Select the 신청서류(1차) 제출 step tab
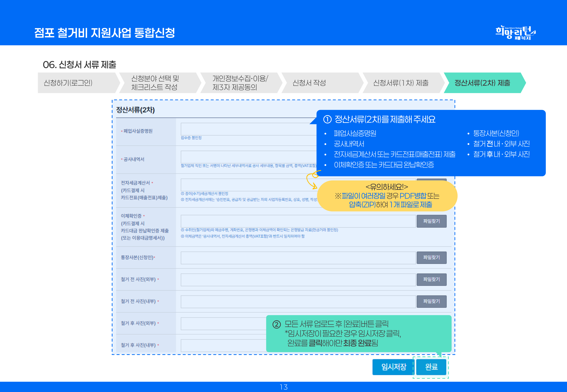The height and width of the screenshot is (392, 567). [x=401, y=83]
